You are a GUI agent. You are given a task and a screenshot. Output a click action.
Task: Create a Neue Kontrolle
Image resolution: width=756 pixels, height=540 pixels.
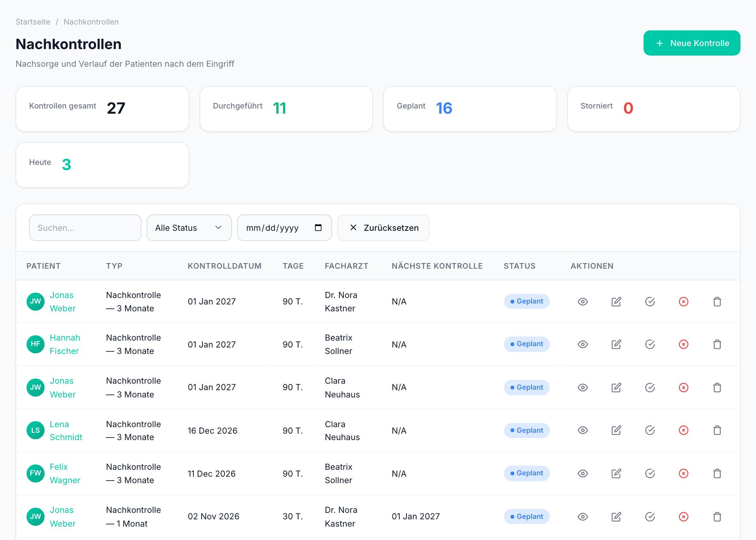tap(691, 43)
